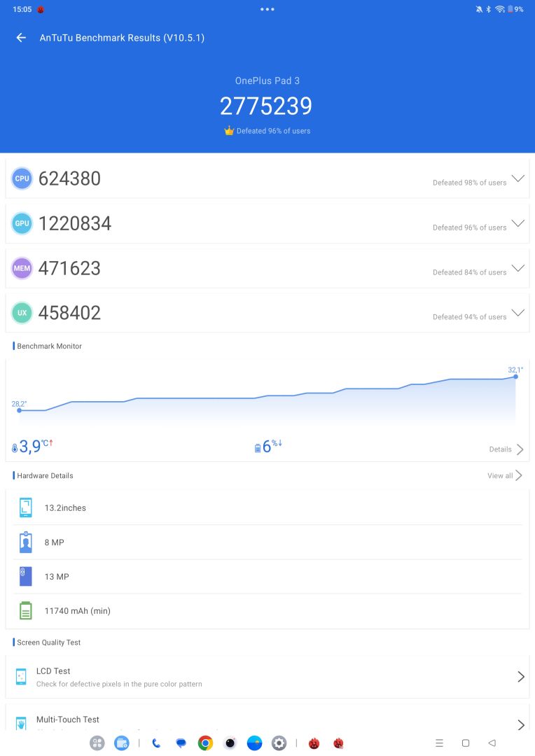This screenshot has width=535, height=756.
Task: Click the battery 9% status indicator
Action: point(515,9)
